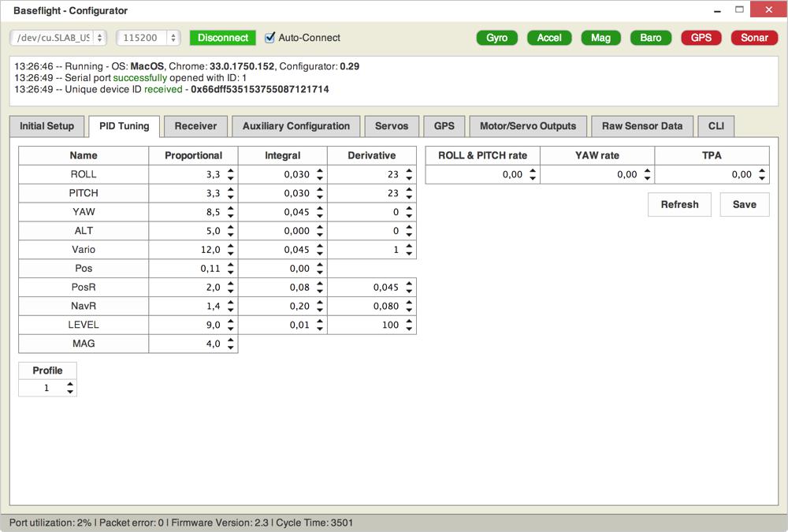
Task: Click the Firmware Version status text
Action: click(x=220, y=523)
